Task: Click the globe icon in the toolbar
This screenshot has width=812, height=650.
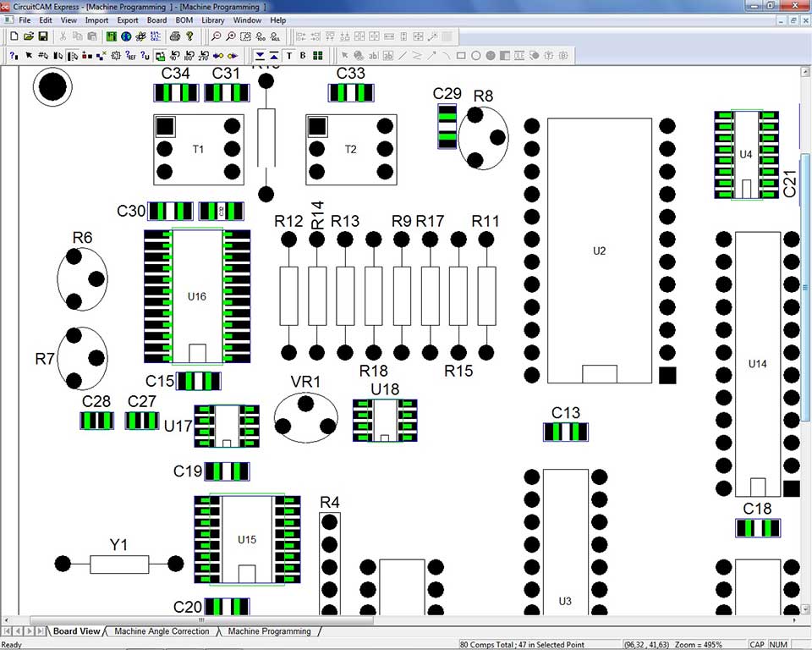Action: tap(126, 36)
